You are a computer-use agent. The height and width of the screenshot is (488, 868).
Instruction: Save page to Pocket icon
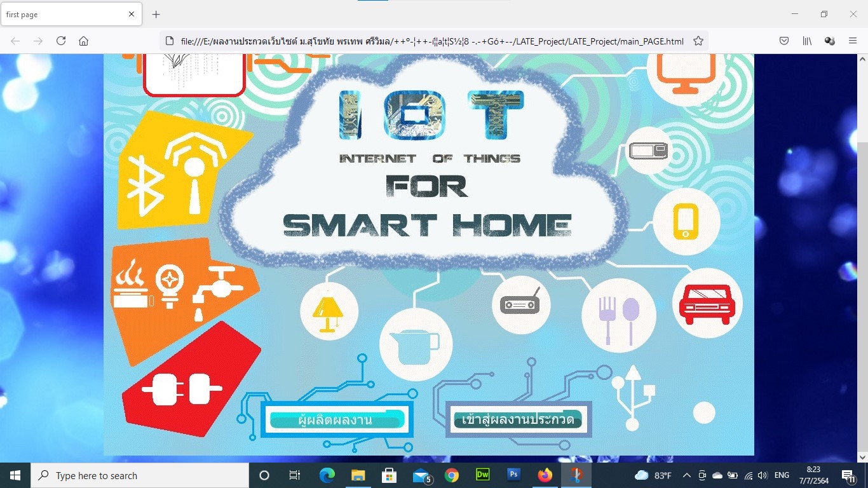[784, 41]
